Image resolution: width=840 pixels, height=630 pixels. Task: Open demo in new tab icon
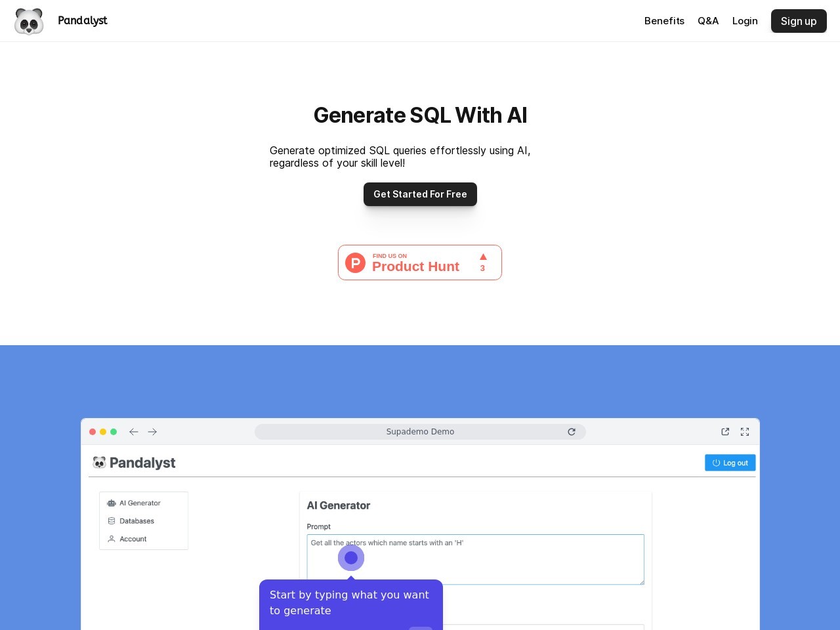[725, 432]
